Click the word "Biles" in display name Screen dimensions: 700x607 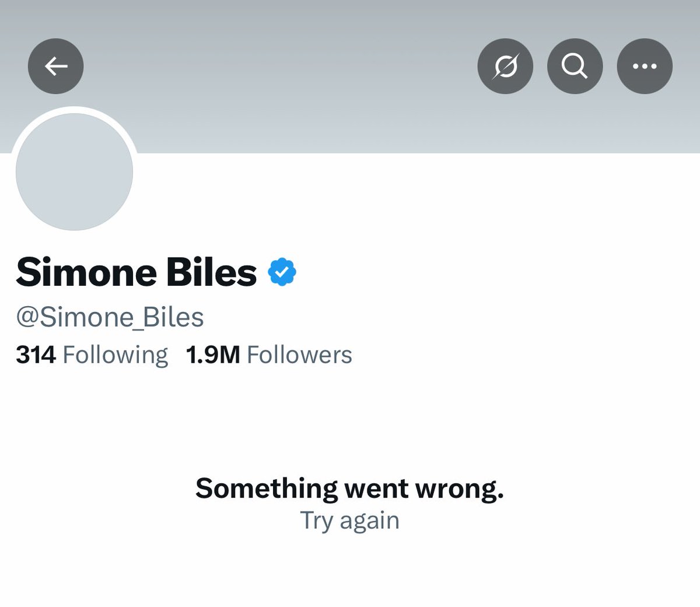211,272
